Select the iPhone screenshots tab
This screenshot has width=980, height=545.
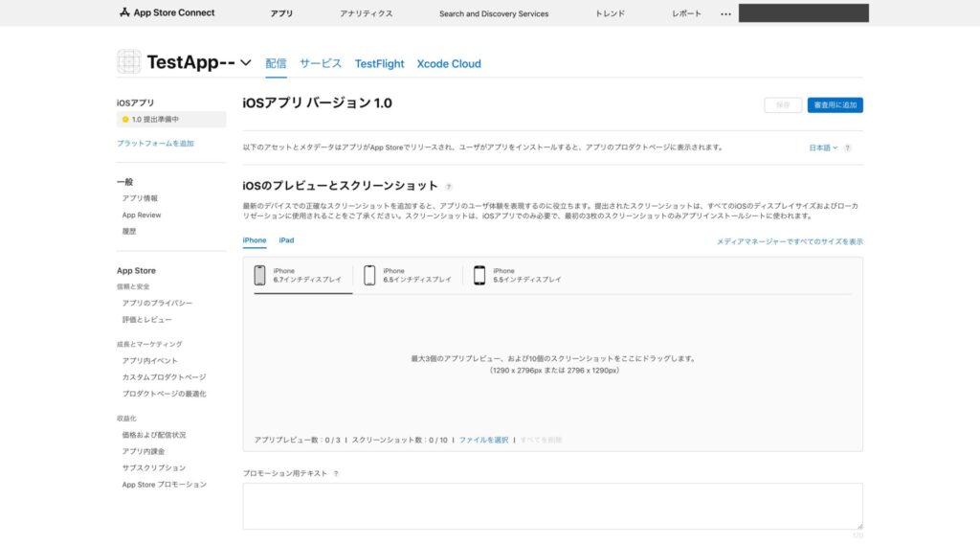pyautogui.click(x=255, y=240)
